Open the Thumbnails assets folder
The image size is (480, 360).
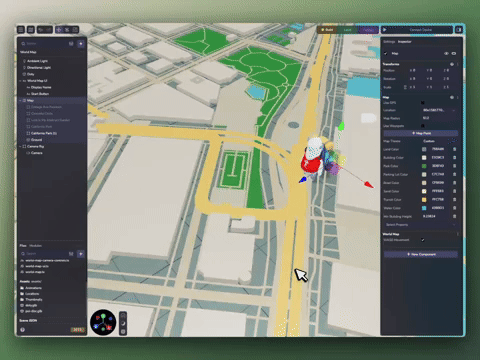pos(34,300)
